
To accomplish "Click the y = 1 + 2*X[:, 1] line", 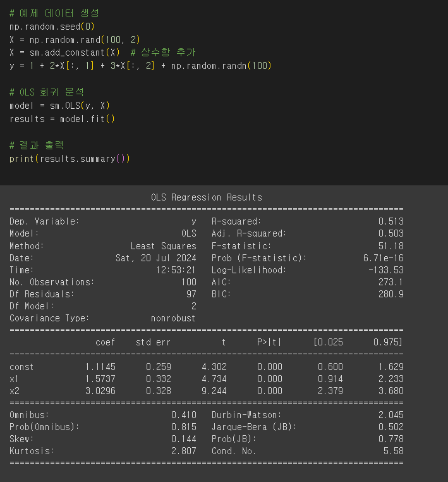I will (140, 66).
